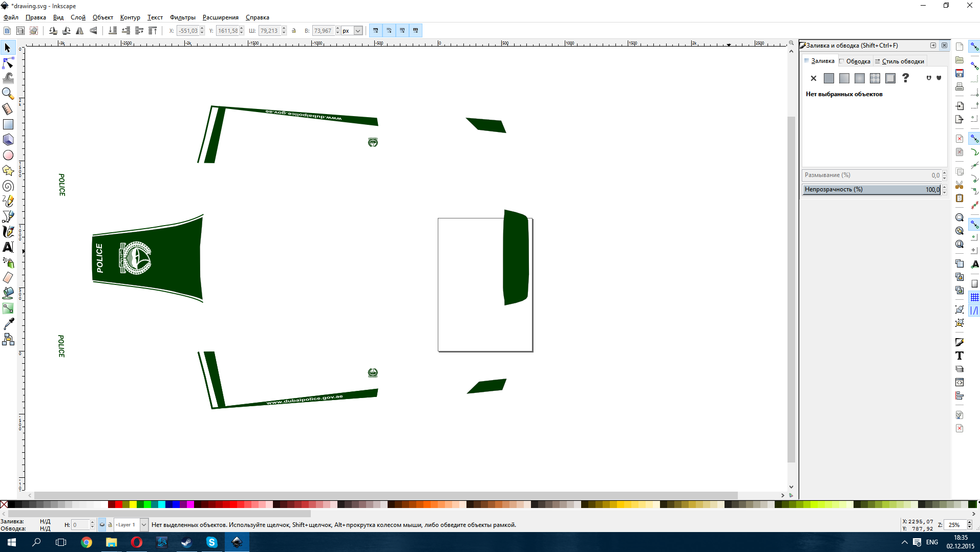Viewport: 980px width, 552px height.
Task: Click the Print document icon
Action: pyautogui.click(x=960, y=86)
